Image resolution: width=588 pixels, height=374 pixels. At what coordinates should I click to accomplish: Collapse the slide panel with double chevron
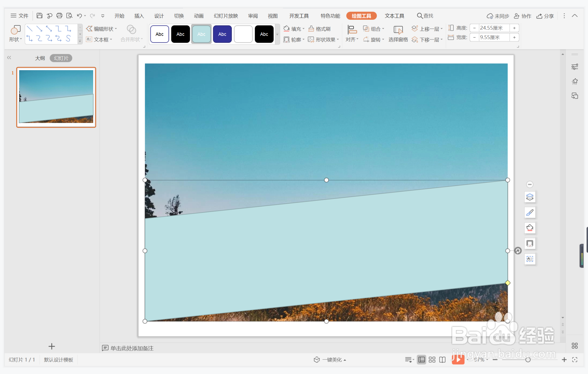pos(9,58)
